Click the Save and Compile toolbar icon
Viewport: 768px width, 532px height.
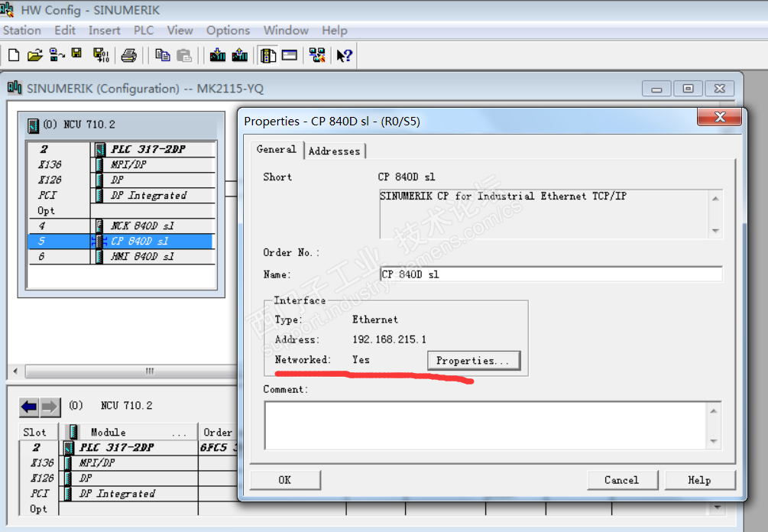click(x=101, y=55)
